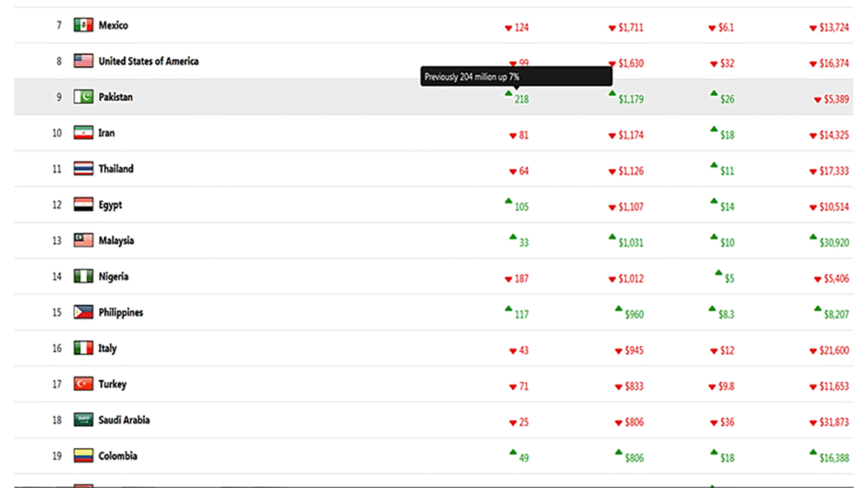The height and width of the screenshot is (488, 868).
Task: Click Mexico's red 124 population value
Action: tap(521, 28)
